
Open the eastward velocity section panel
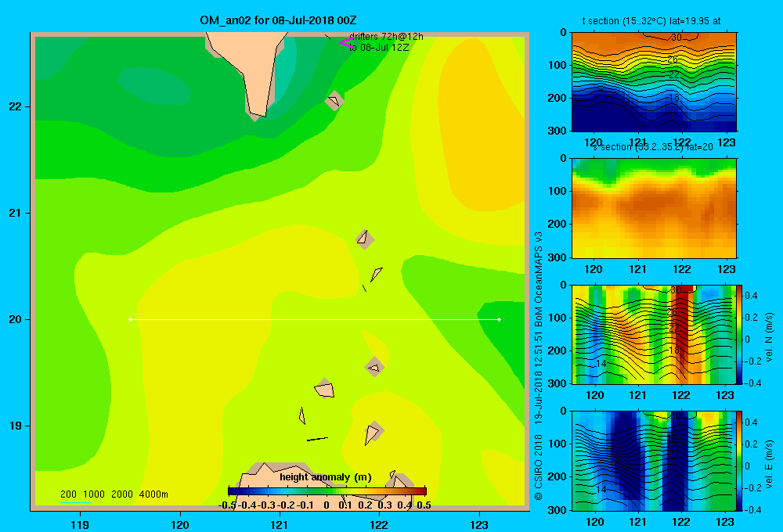pos(654,461)
